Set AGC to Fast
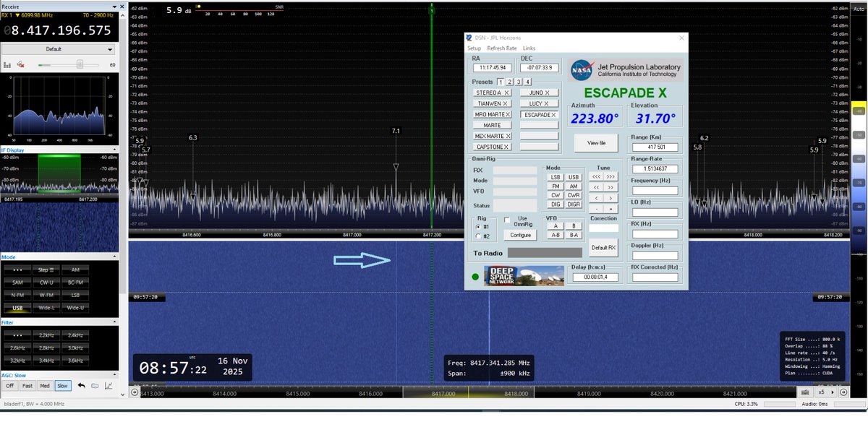Screen dimensions: 868x435 29,386
